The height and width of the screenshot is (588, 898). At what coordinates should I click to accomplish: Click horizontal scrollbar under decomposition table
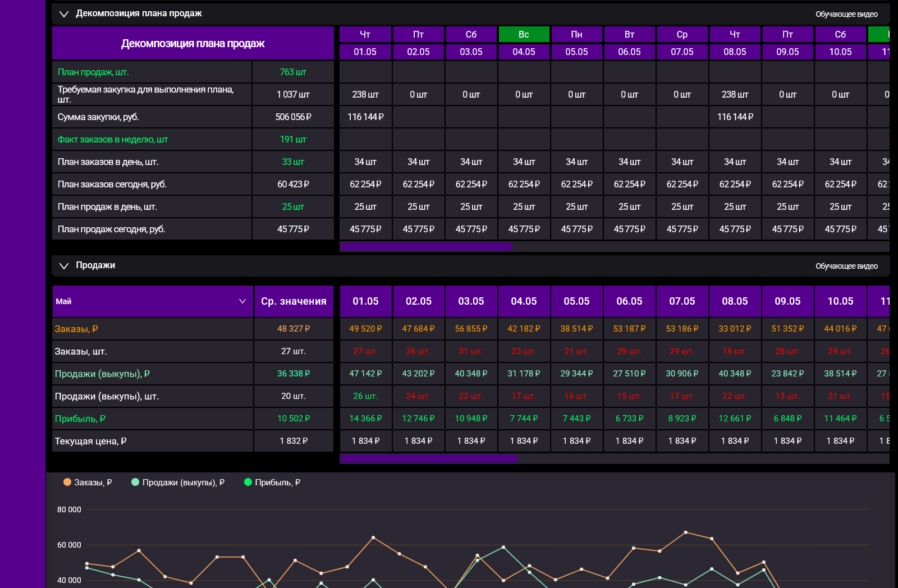(425, 246)
